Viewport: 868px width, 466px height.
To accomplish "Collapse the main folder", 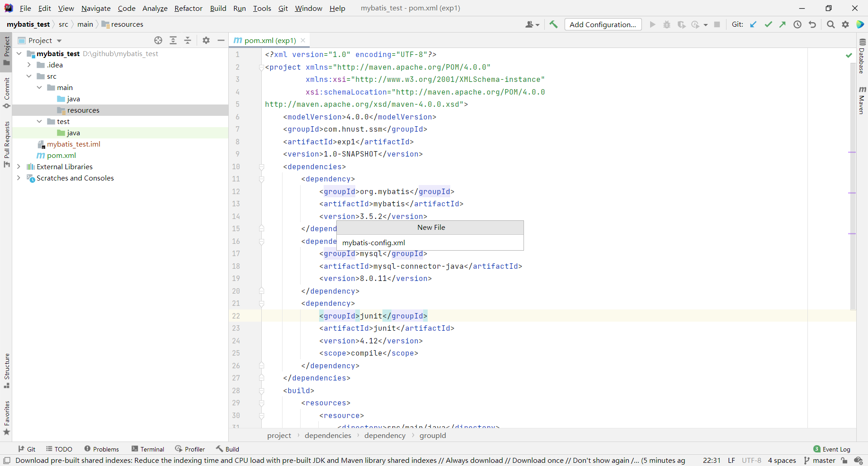I will click(x=39, y=87).
